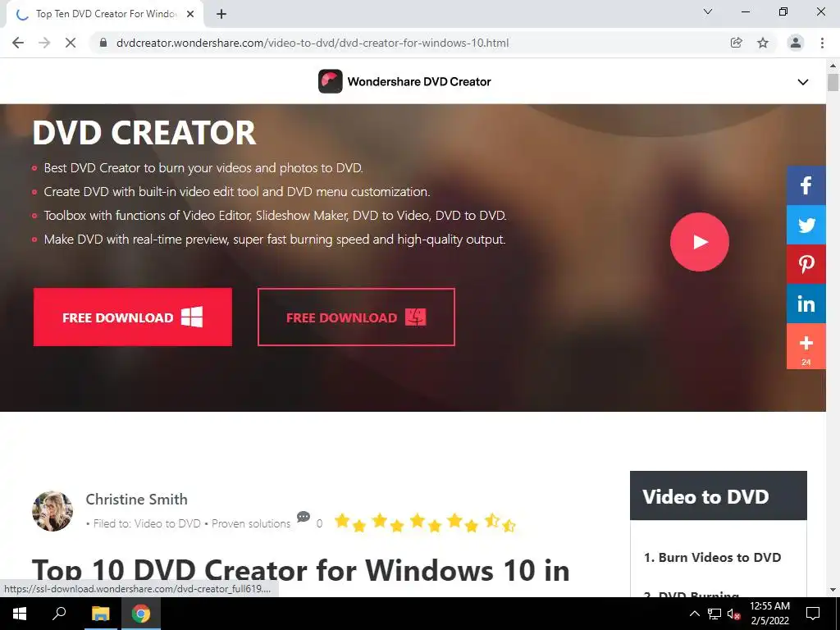Click the Windows FREE DOWNLOAD button

(132, 317)
